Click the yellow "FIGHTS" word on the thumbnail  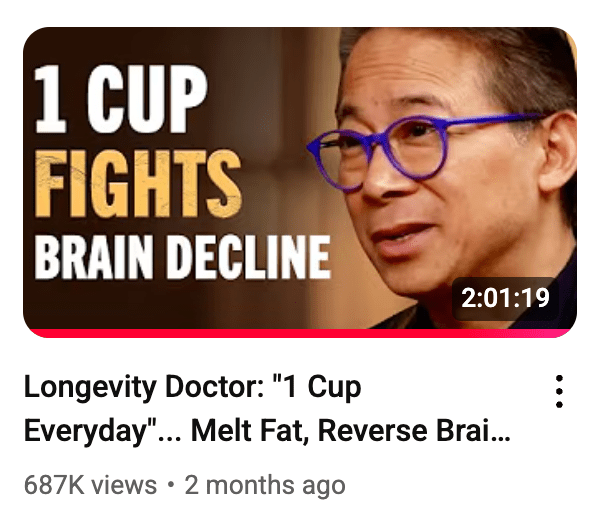point(138,184)
